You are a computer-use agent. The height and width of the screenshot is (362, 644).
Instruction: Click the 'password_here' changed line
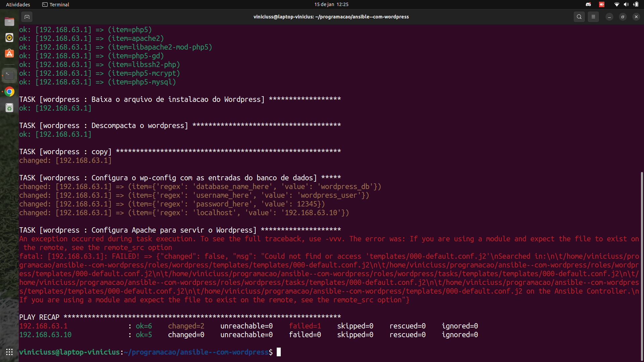click(172, 204)
